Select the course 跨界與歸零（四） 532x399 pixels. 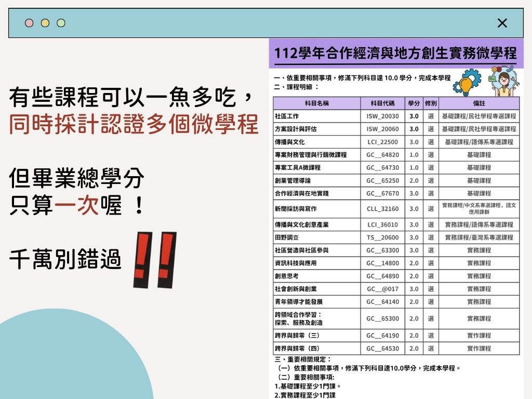[298, 349]
